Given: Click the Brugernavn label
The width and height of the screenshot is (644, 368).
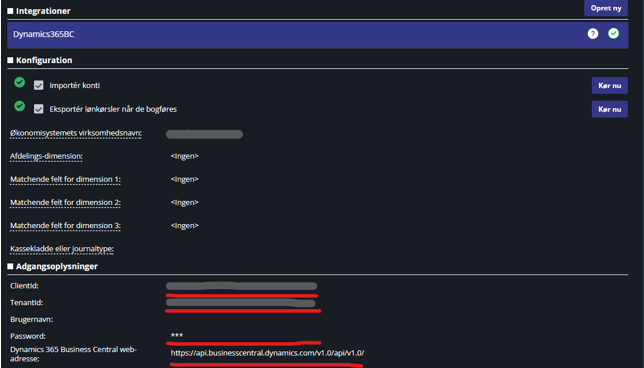Looking at the screenshot, I should tap(32, 320).
